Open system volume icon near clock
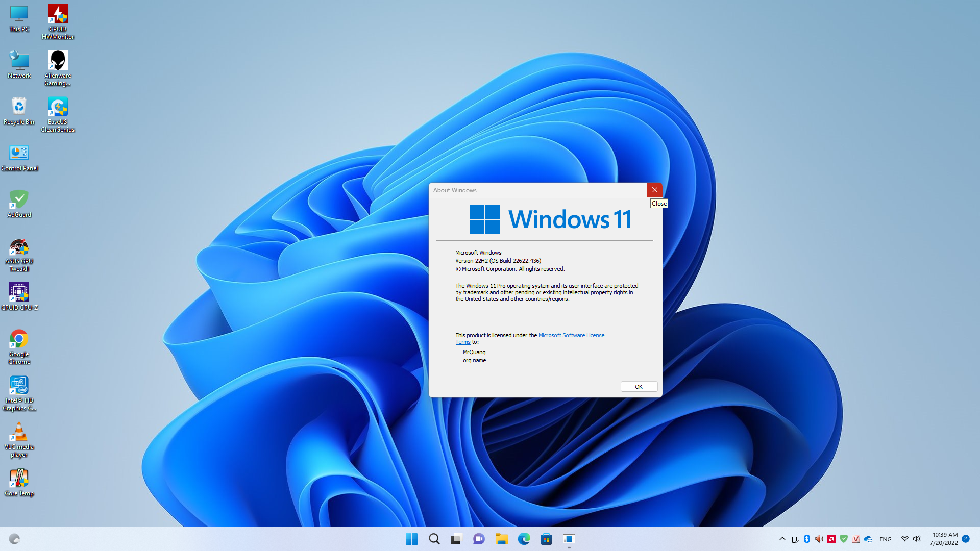Image resolution: width=980 pixels, height=551 pixels. click(917, 539)
